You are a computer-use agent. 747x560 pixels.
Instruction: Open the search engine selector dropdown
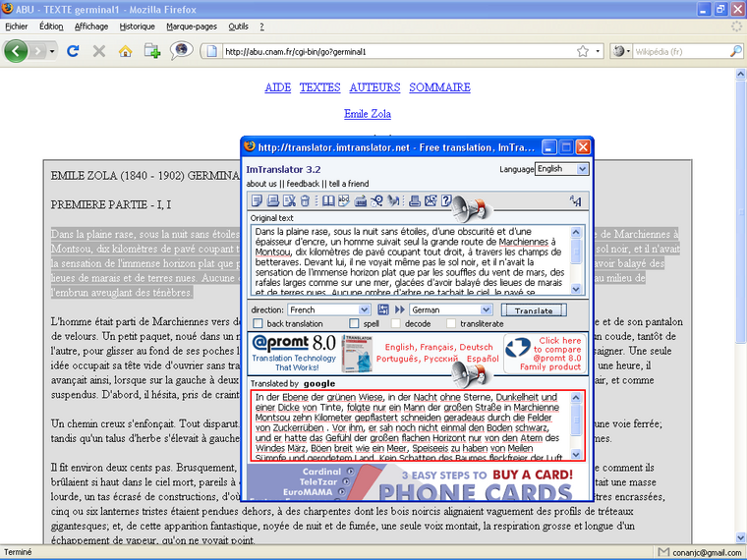pyautogui.click(x=621, y=51)
